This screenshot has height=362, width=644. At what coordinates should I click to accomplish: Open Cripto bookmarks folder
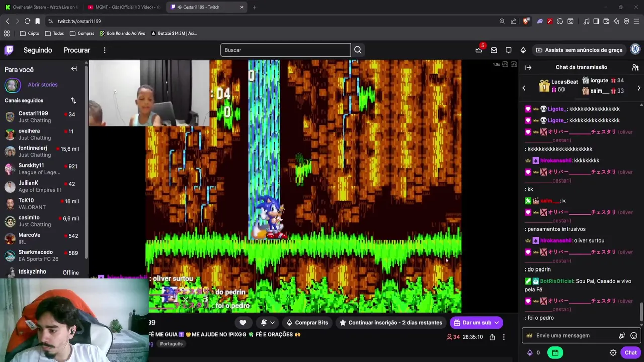(x=30, y=33)
